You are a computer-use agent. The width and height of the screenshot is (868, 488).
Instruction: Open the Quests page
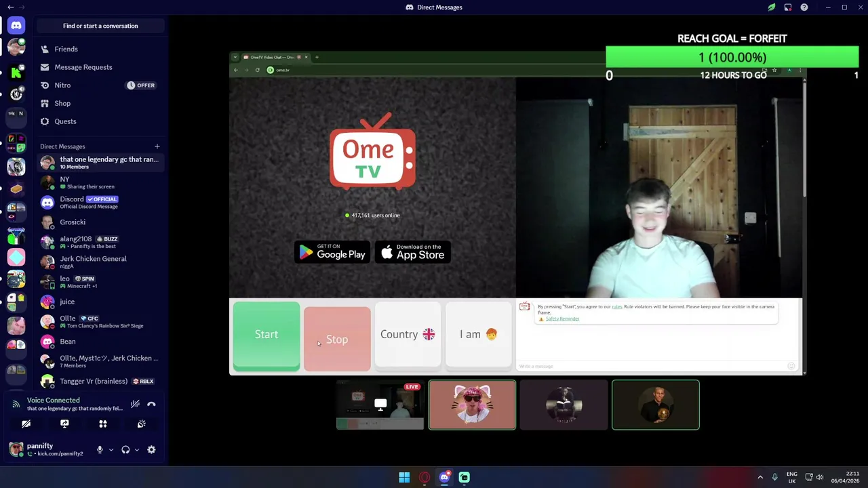tap(100, 121)
